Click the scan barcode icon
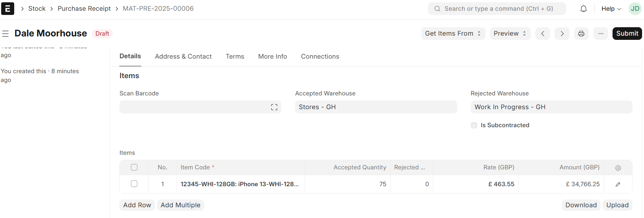644x218 pixels. [x=274, y=107]
